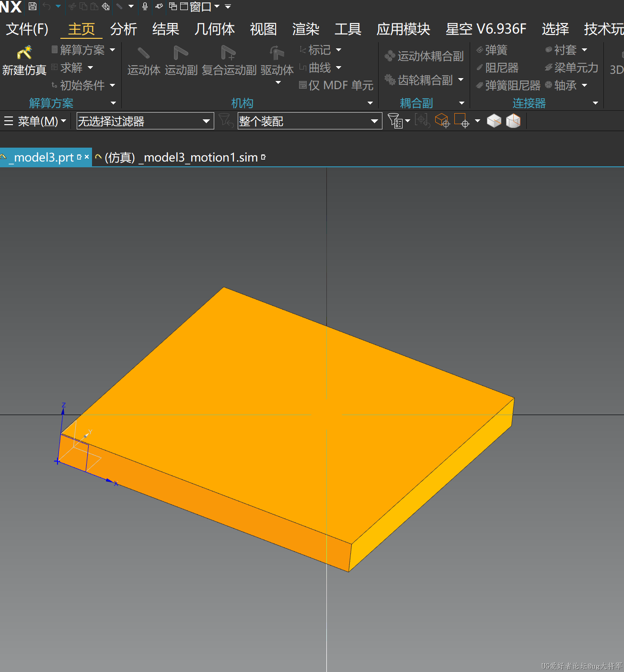Open the 菜单(M) menu button
The height and width of the screenshot is (672, 624).
(x=35, y=121)
